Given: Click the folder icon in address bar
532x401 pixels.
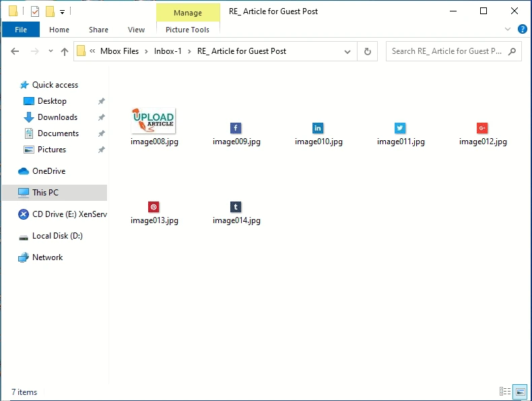Looking at the screenshot, I should click(81, 51).
